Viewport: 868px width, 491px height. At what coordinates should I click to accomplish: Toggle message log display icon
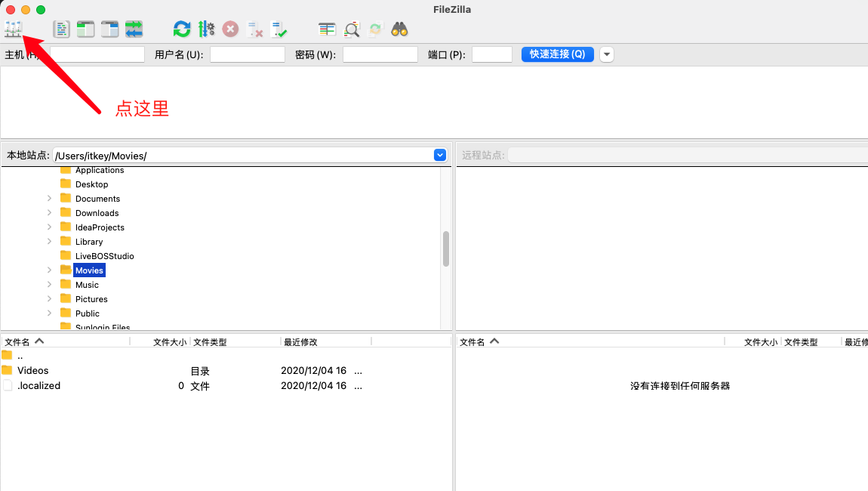[61, 29]
